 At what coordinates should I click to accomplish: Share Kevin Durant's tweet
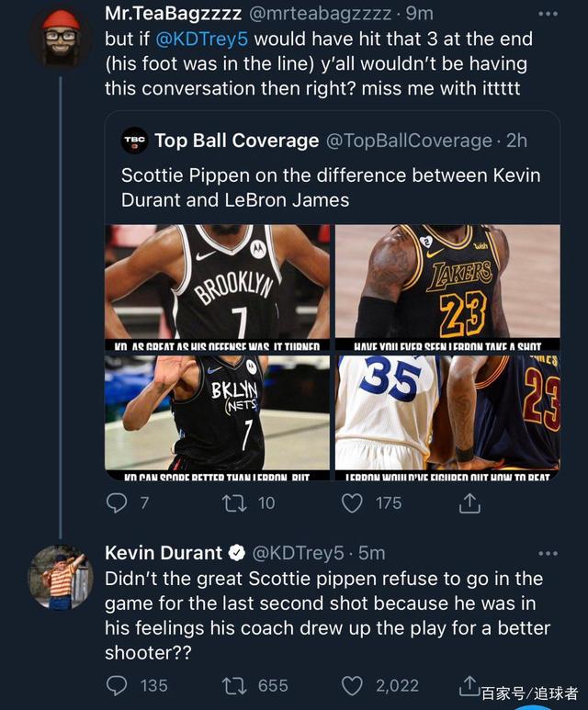click(x=469, y=685)
